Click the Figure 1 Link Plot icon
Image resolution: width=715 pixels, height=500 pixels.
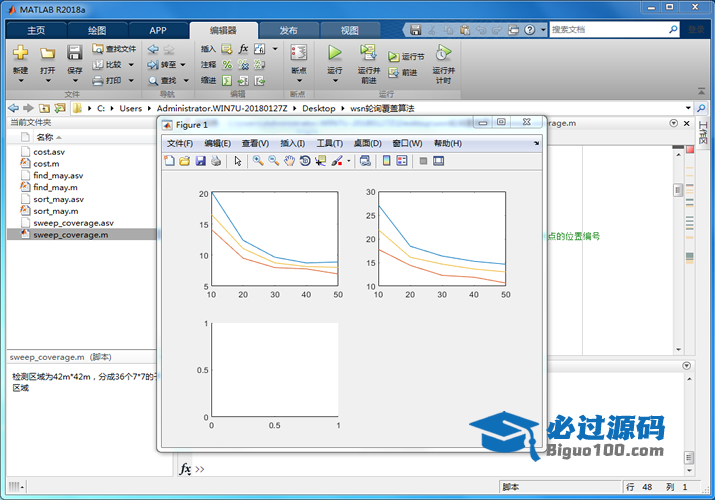[x=365, y=161]
